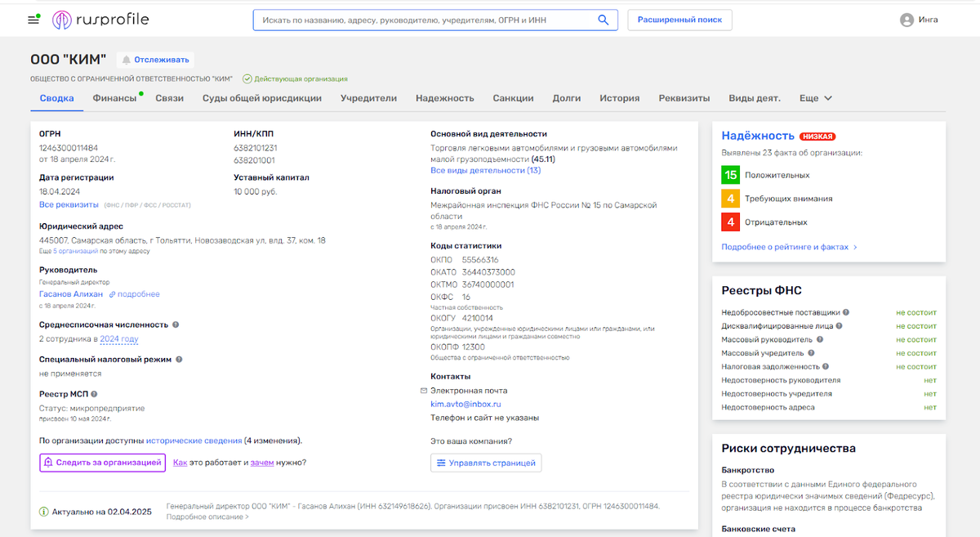
Task: Open the Долги tab
Action: [x=567, y=98]
